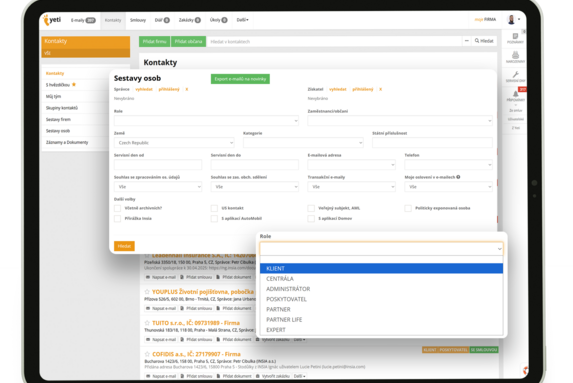Viewport: 573px width, 383px height.
Task: Expand the Další menu in top navigation
Action: coord(242,20)
